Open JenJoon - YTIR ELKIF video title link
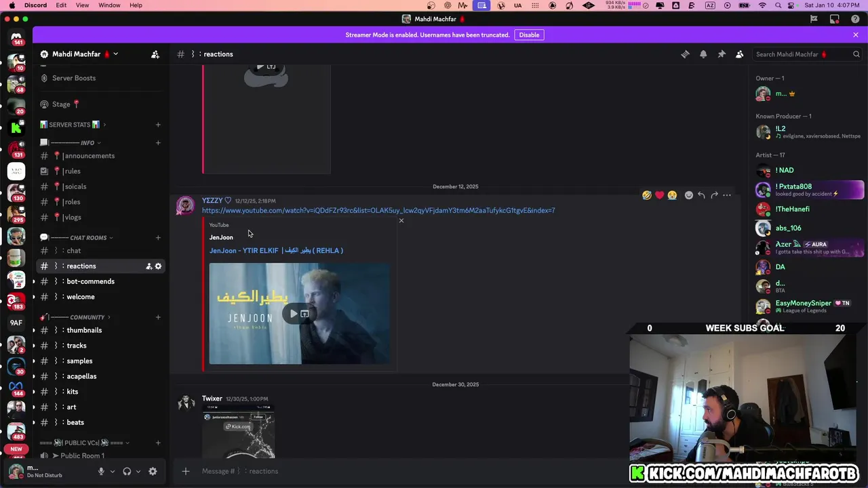This screenshot has width=868, height=488. click(x=276, y=251)
